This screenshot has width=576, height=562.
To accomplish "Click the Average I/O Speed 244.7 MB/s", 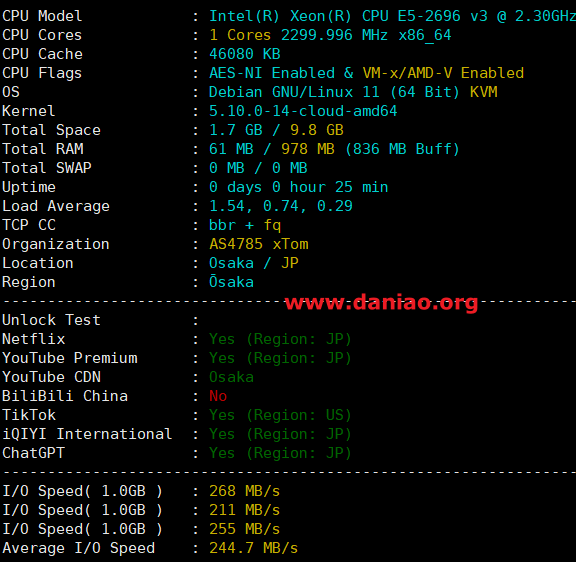I will tap(253, 548).
